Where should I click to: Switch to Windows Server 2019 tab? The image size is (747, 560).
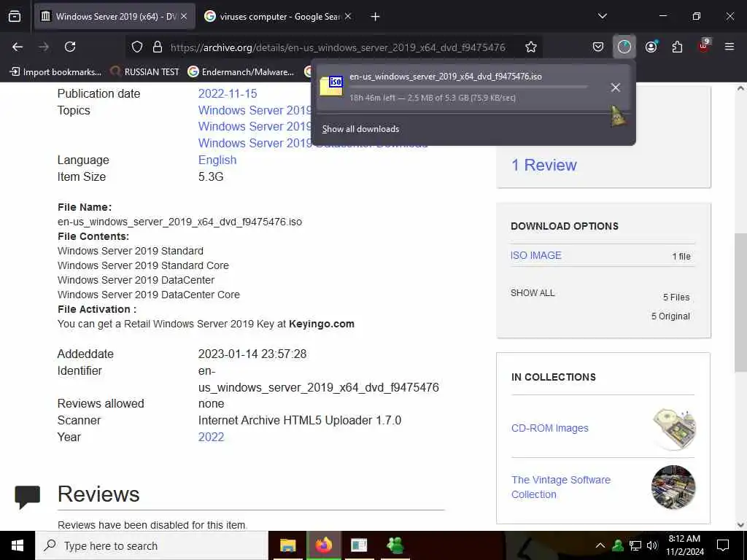[115, 16]
